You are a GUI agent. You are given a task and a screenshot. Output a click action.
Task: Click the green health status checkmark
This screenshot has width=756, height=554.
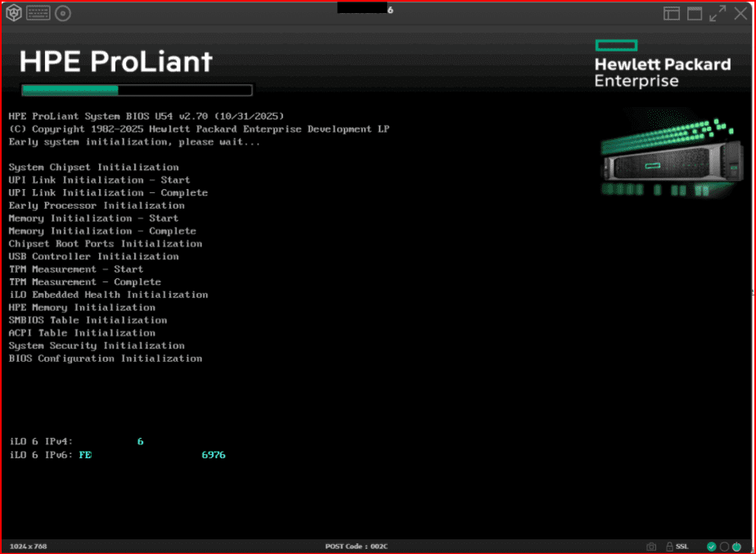[x=711, y=546]
